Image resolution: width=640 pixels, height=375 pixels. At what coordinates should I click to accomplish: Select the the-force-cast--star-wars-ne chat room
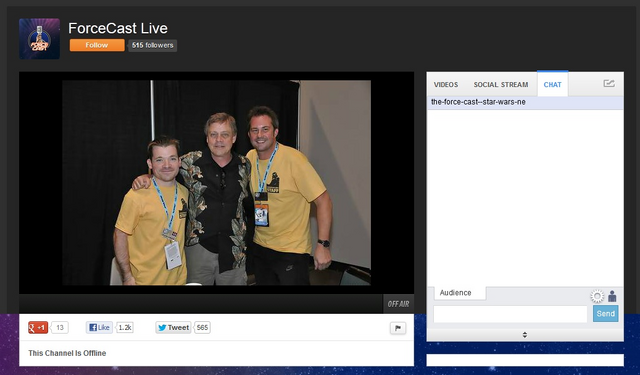click(525, 102)
